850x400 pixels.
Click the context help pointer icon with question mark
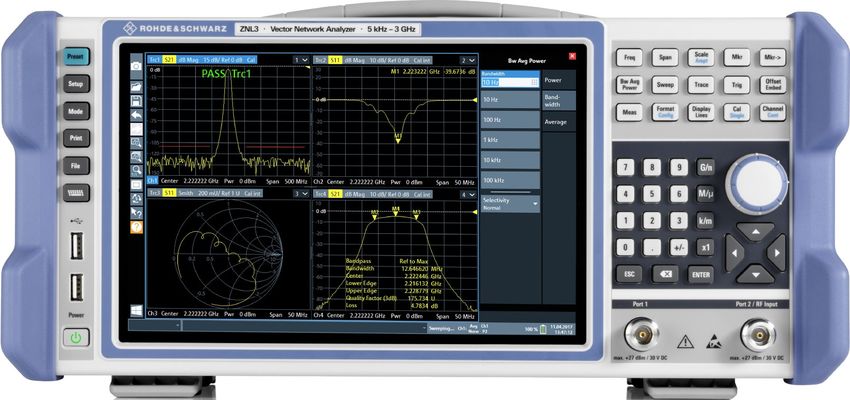tap(136, 213)
